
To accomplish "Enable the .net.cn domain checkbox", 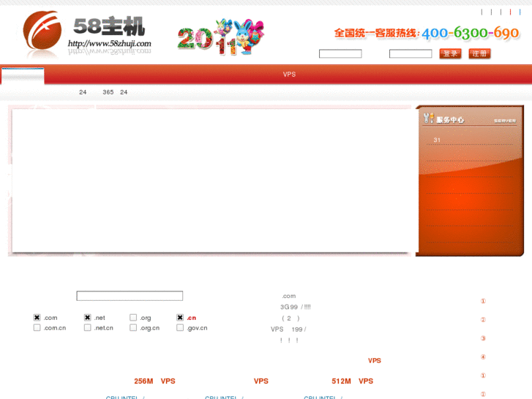I will pyautogui.click(x=88, y=328).
